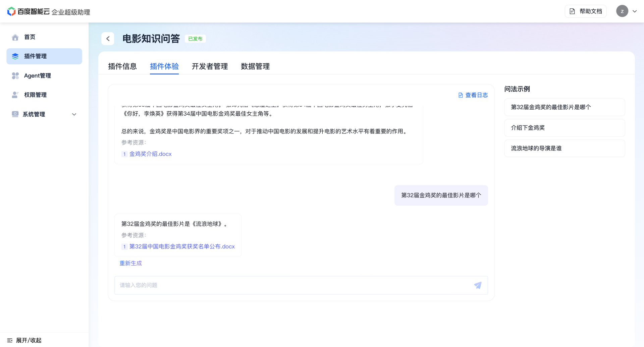Expand the 系统管理 chevron
644x347 pixels.
[x=74, y=114]
